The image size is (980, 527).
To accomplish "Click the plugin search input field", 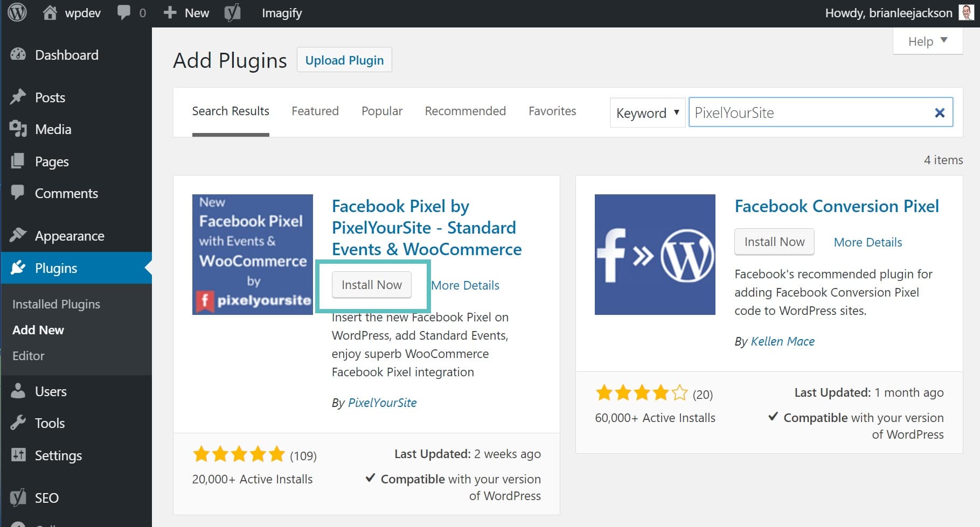I will (x=808, y=113).
